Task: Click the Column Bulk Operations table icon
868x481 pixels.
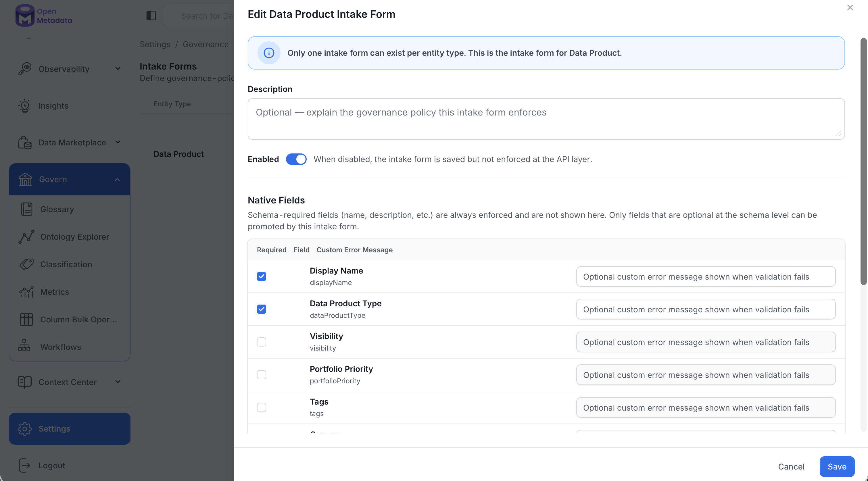Action: coord(27,320)
